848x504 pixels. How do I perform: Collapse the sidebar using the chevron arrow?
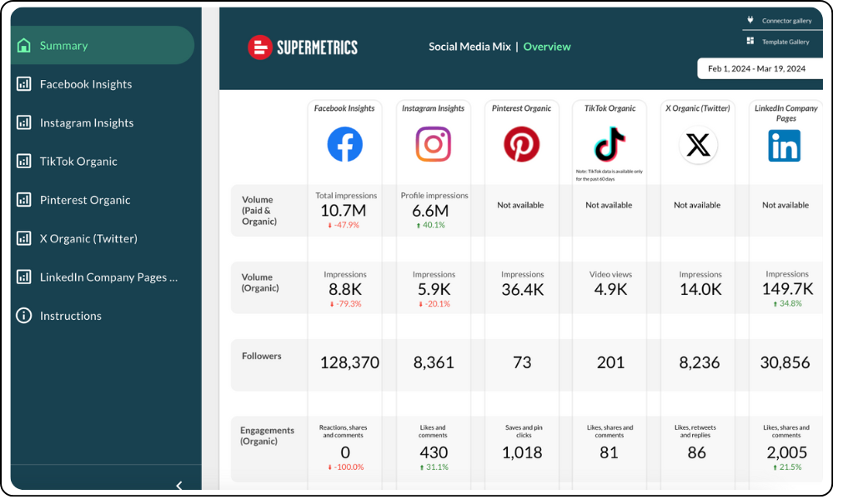[x=178, y=486]
